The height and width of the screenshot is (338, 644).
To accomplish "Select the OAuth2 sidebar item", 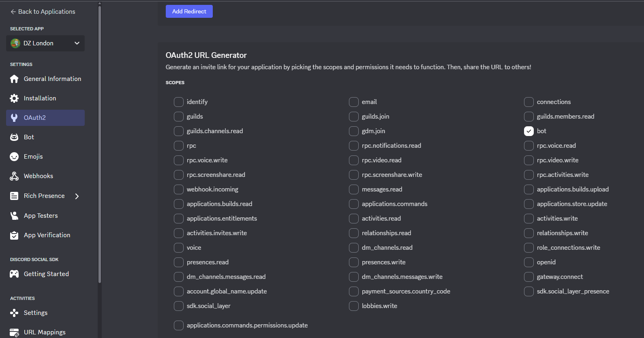I will [x=45, y=118].
